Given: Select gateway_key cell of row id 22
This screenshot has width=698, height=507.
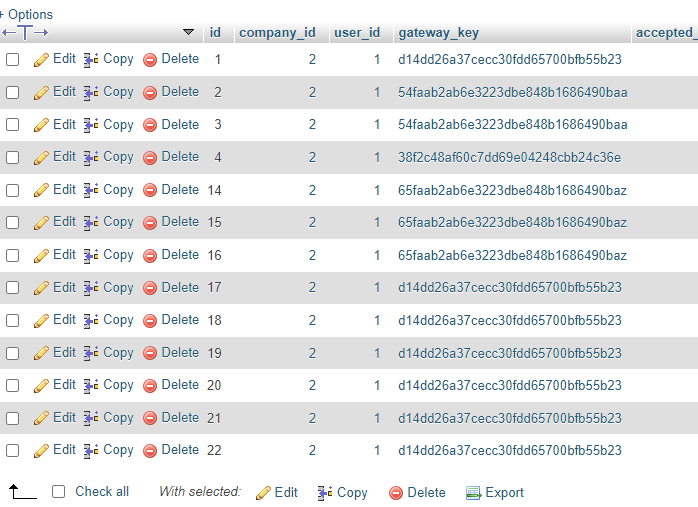Looking at the screenshot, I should pyautogui.click(x=510, y=450).
